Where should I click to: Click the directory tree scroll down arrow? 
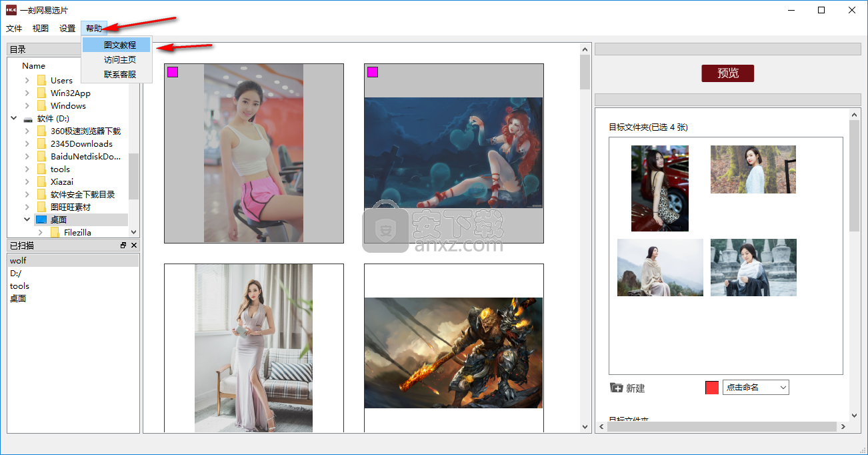coord(134,232)
